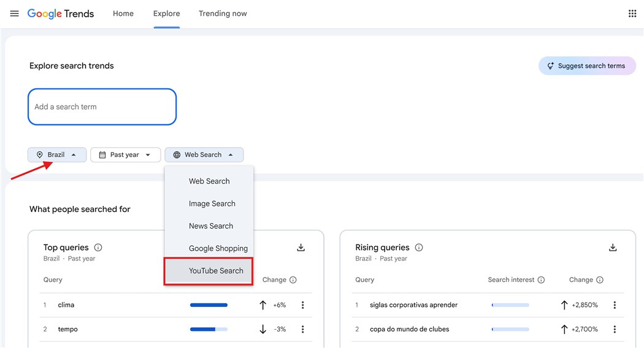Click siglas corporativas aprender query

point(413,305)
